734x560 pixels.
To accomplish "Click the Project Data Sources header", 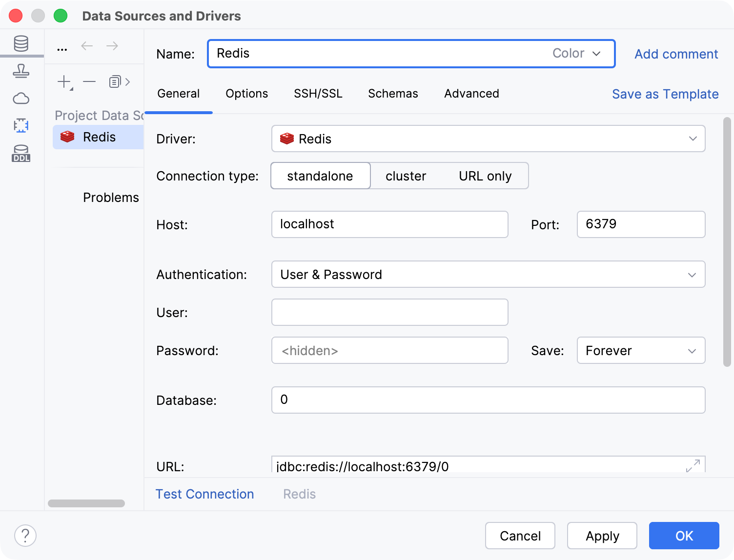I will [x=99, y=116].
